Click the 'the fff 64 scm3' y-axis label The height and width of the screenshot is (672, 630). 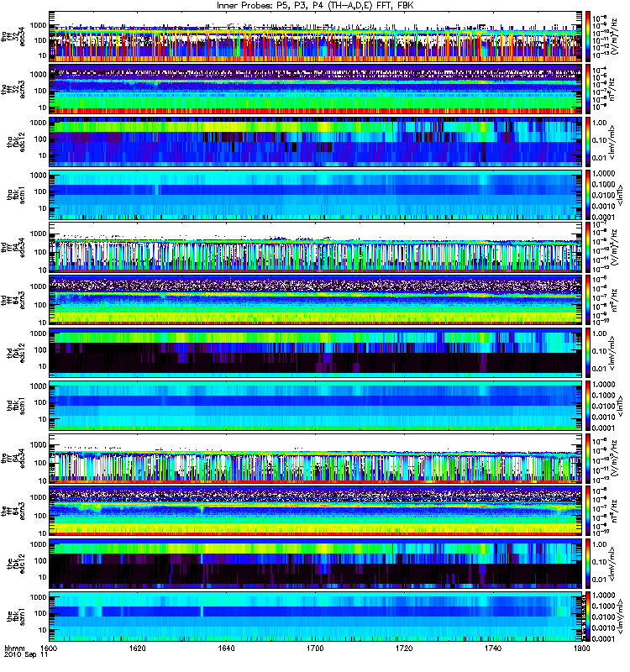tap(13, 511)
